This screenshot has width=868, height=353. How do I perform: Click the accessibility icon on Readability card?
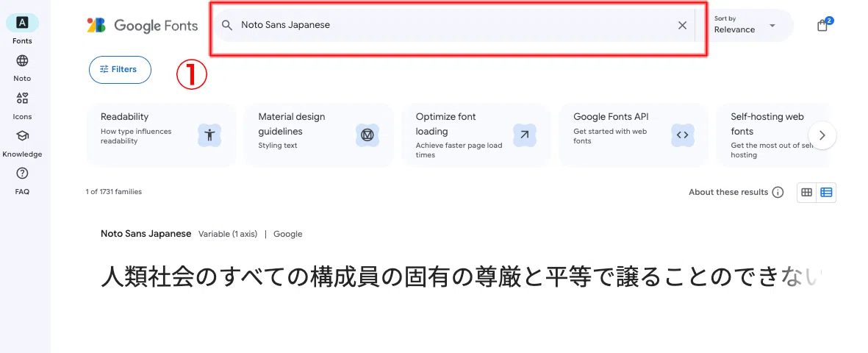(x=209, y=135)
